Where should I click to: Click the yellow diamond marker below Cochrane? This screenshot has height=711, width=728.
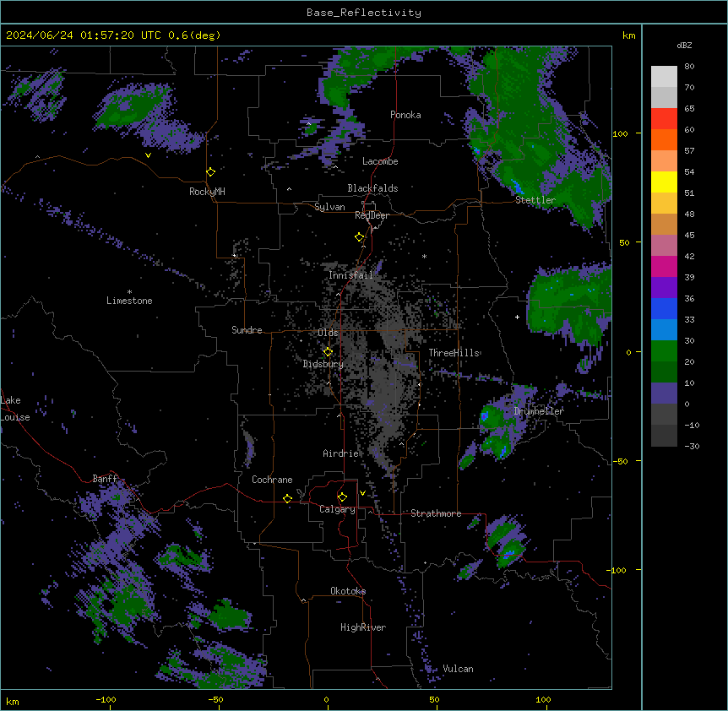point(287,498)
